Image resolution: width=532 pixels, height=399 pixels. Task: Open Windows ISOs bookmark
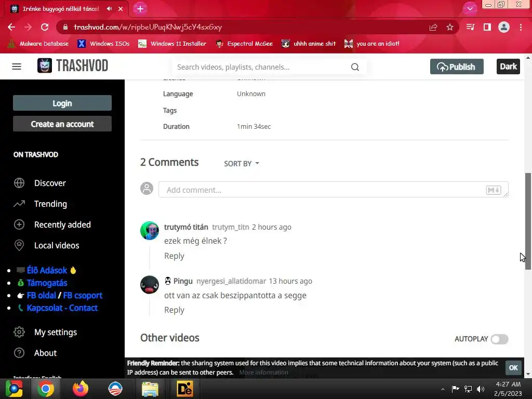pos(103,44)
